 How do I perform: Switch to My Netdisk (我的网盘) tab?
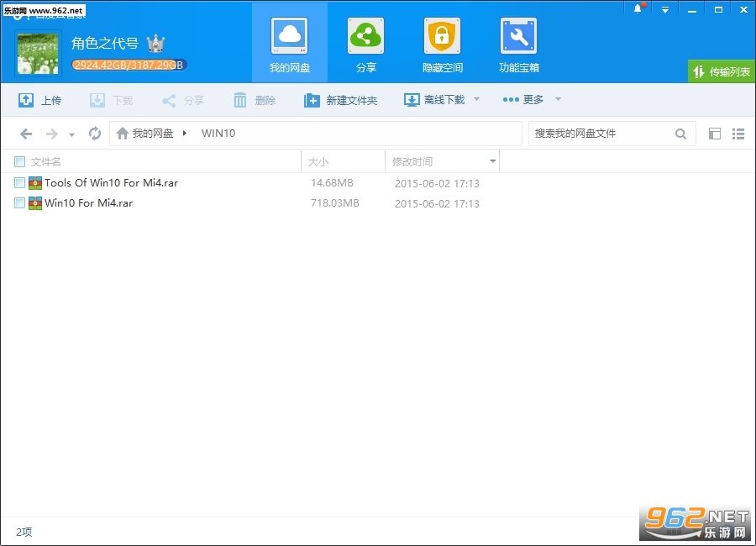click(x=289, y=42)
